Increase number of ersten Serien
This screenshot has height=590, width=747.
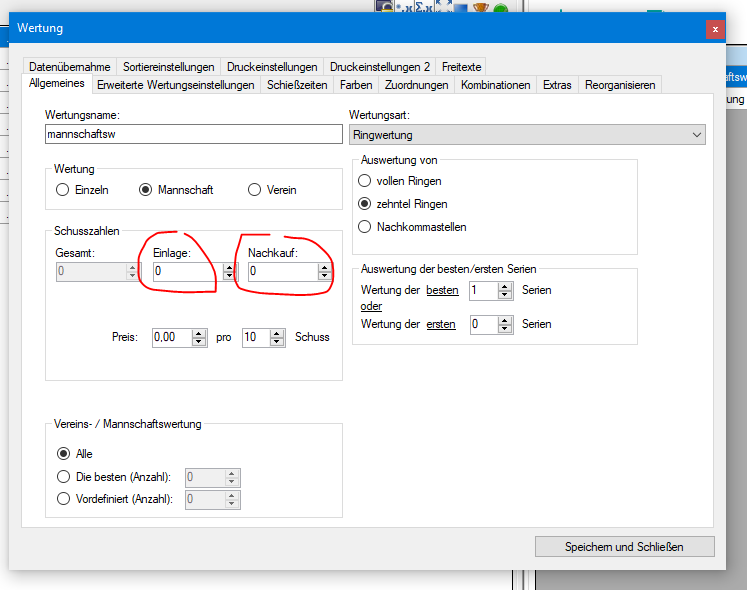[505, 320]
